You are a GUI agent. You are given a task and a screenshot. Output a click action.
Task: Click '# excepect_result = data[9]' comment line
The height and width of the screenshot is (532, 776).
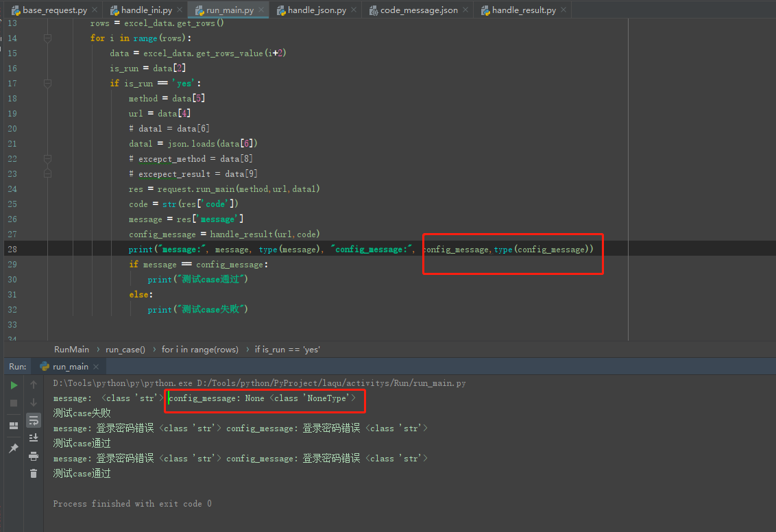coord(193,173)
